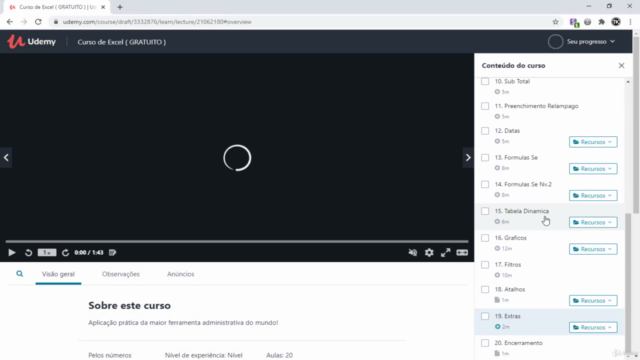
Task: Skip forward with the forward-skip icon
Action: [x=65, y=253]
